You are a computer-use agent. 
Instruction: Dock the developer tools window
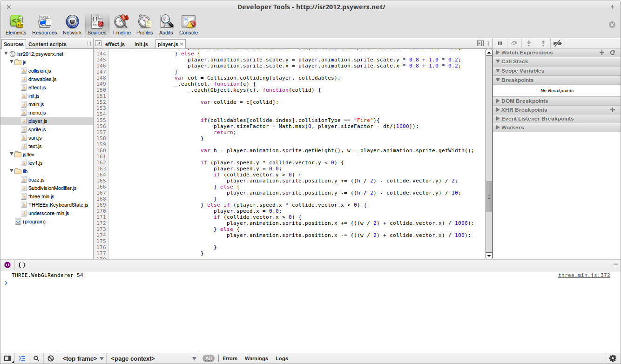pos(7,358)
